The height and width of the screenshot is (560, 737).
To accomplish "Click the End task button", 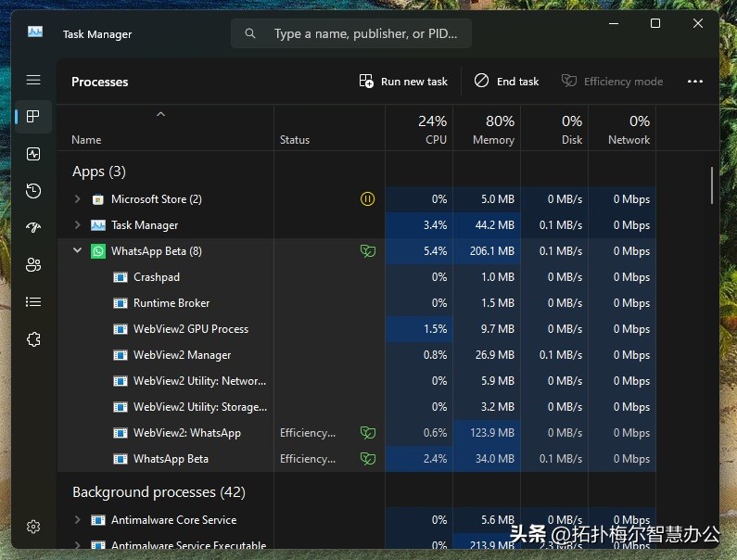I will 507,82.
